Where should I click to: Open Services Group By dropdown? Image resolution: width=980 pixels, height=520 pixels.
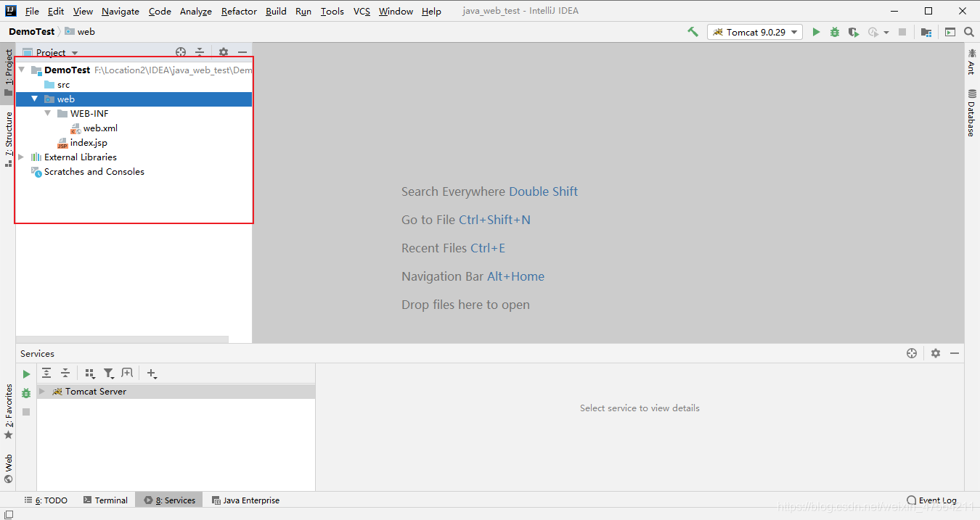click(x=90, y=373)
